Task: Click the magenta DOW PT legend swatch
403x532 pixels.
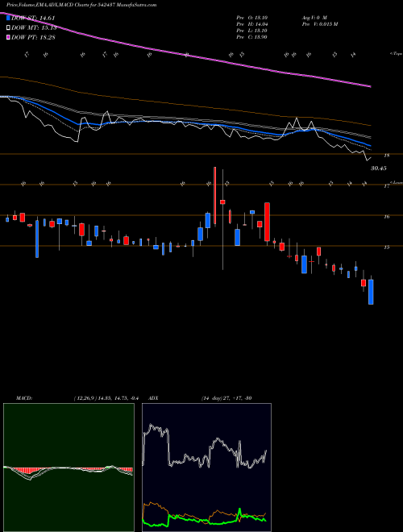Action: (7, 37)
